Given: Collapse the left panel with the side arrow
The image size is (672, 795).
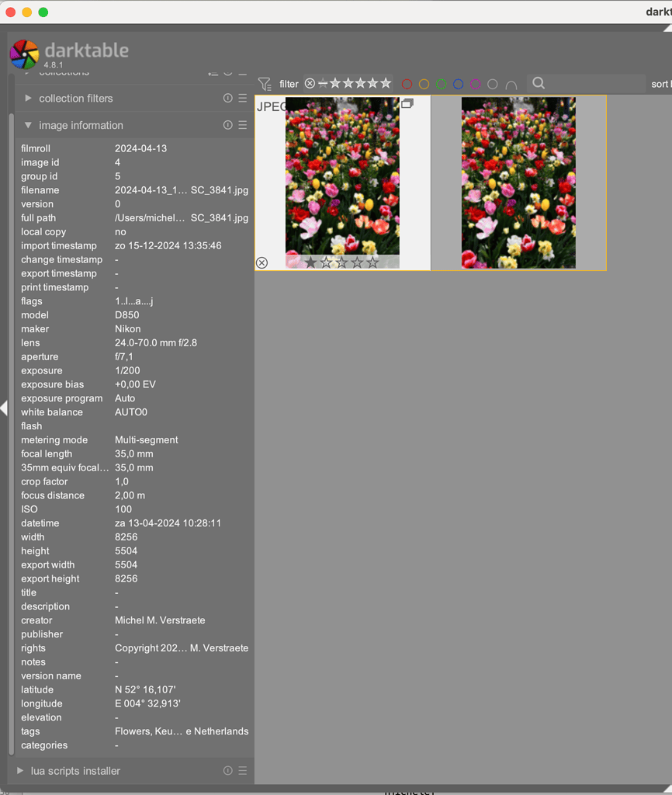Looking at the screenshot, I should point(3,409).
